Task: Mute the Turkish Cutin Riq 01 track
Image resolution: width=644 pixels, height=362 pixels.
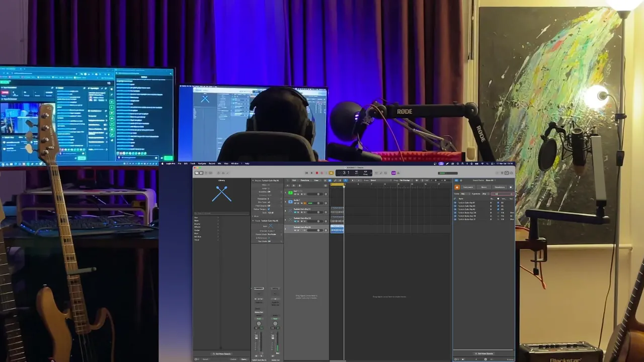Action: coord(295,212)
